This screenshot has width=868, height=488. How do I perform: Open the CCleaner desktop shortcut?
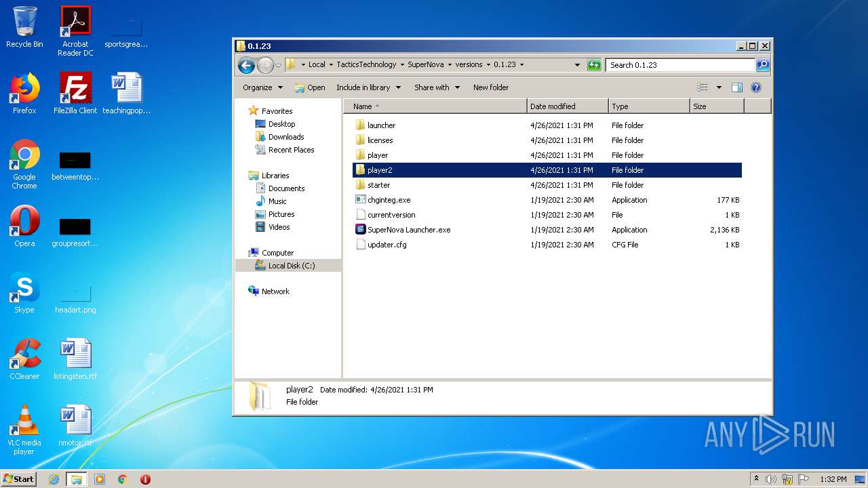point(24,359)
